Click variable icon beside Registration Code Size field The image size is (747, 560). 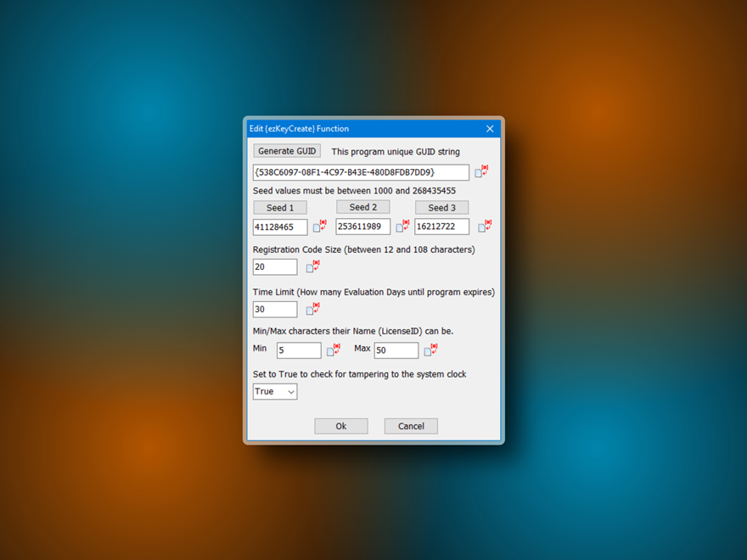pyautogui.click(x=312, y=266)
